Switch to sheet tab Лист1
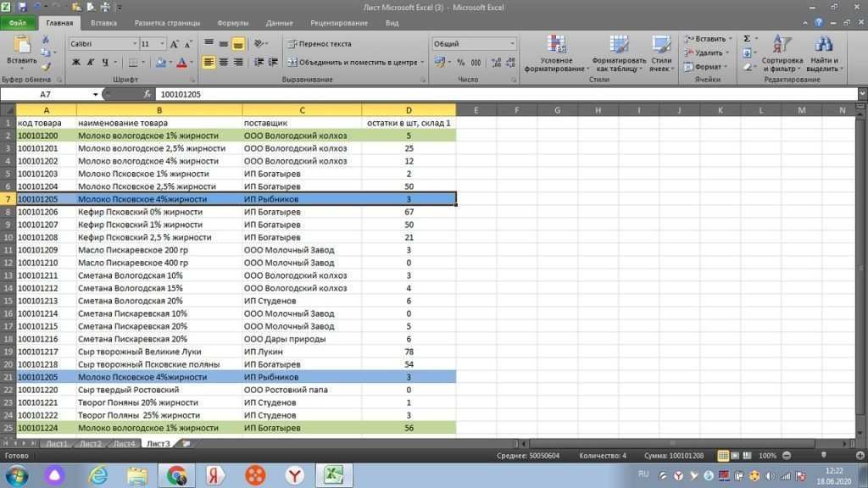The height and width of the screenshot is (488, 868). (57, 444)
